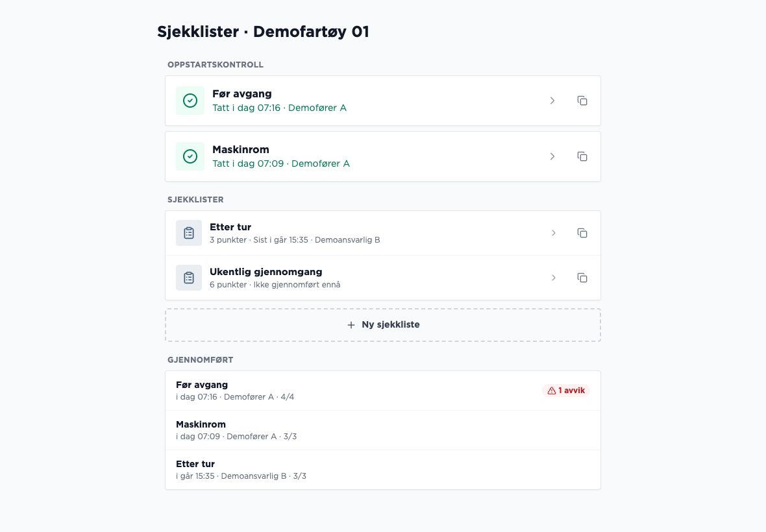The image size is (766, 532).
Task: Open completed Etter tur entry from yesterday
Action: (x=383, y=470)
